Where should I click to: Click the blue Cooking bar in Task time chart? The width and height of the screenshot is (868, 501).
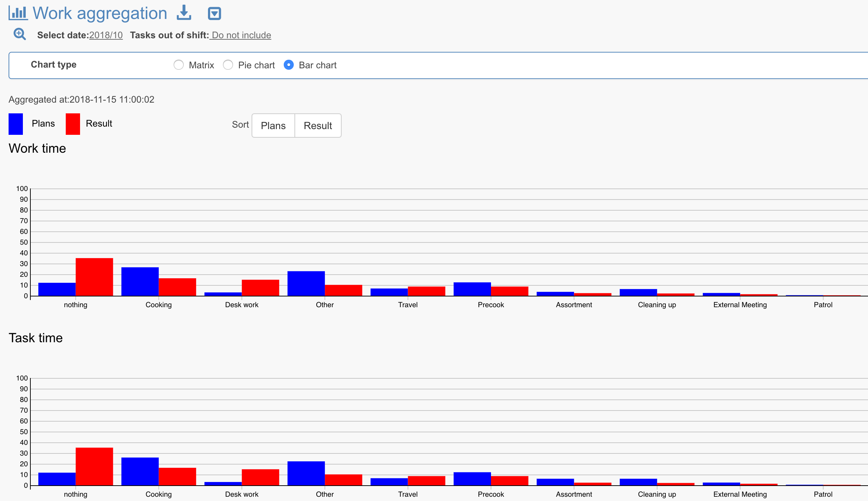pyautogui.click(x=140, y=471)
